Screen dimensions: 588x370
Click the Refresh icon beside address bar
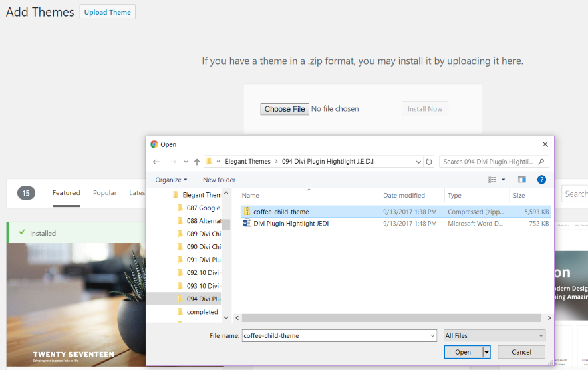coord(429,162)
